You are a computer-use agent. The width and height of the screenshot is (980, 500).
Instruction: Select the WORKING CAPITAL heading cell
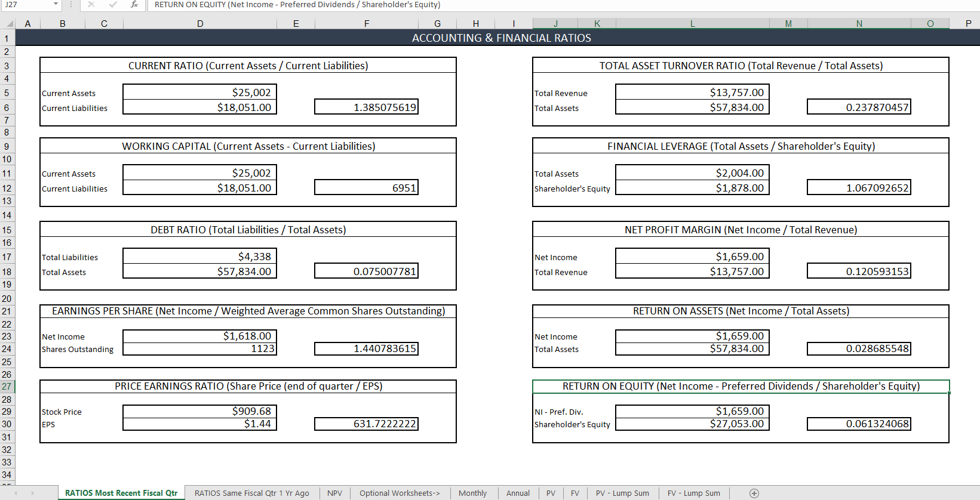click(248, 146)
